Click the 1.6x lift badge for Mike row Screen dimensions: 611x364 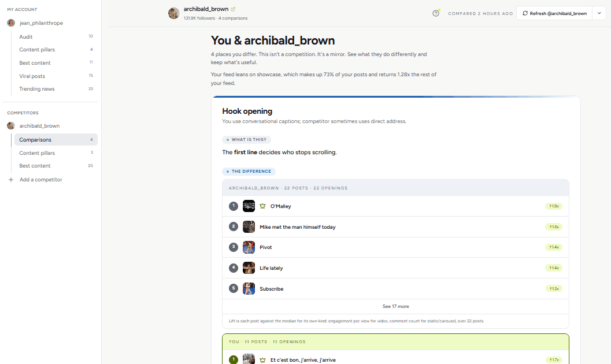click(554, 226)
